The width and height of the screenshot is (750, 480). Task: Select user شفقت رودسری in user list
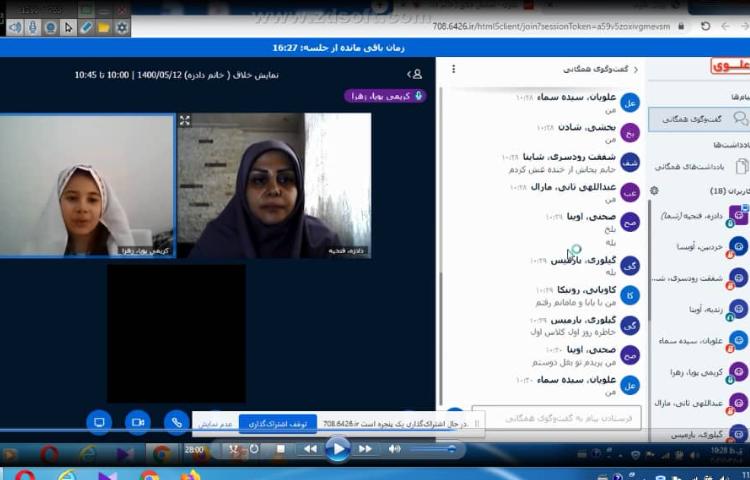702,278
